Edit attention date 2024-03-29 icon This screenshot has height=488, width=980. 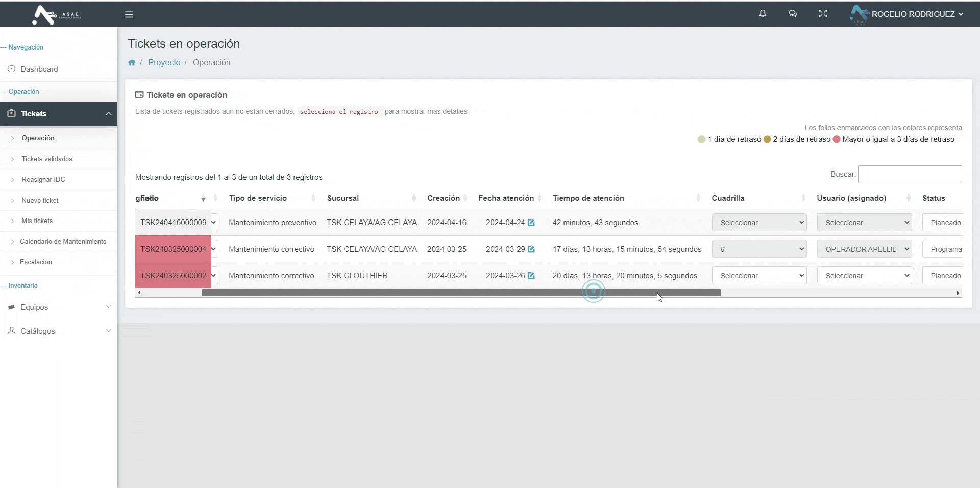[x=531, y=249]
